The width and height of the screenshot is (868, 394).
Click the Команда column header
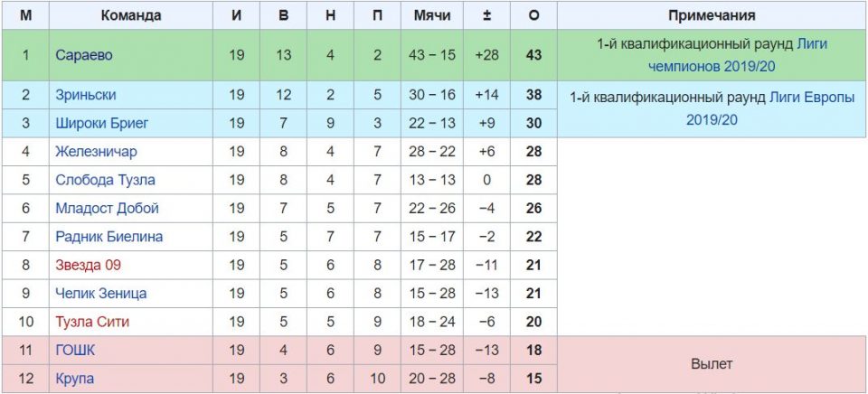131,15
